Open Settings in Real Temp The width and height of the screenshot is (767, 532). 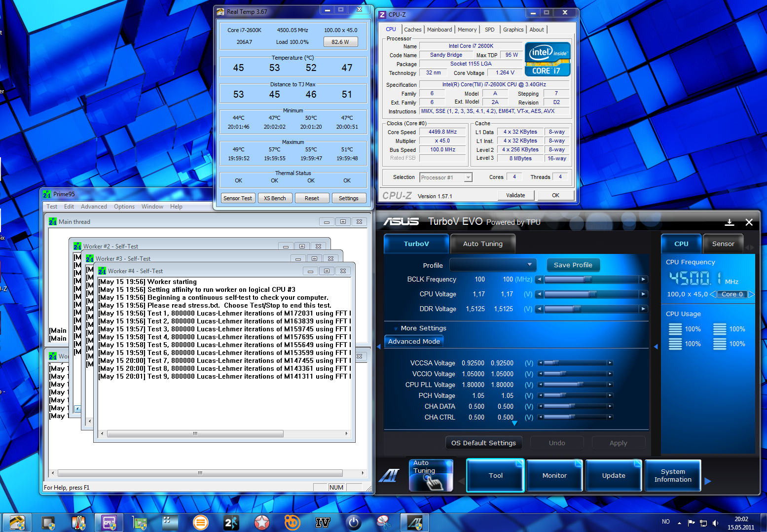click(349, 198)
